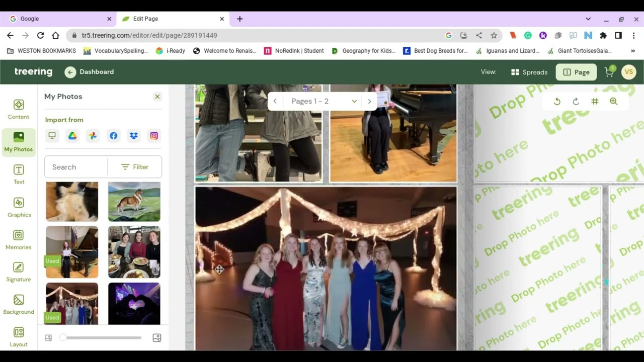
Task: Open the Background panel
Action: (x=19, y=305)
